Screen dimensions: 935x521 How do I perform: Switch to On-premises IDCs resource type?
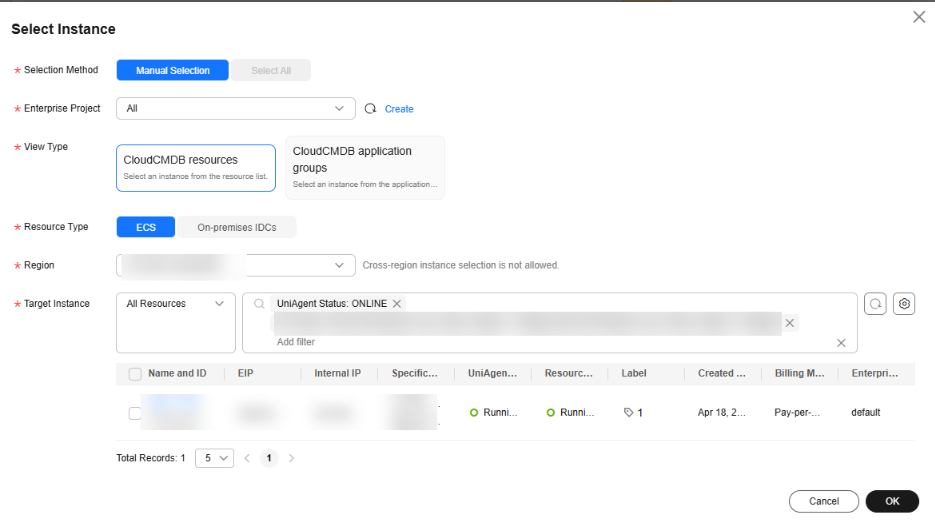[x=237, y=227]
